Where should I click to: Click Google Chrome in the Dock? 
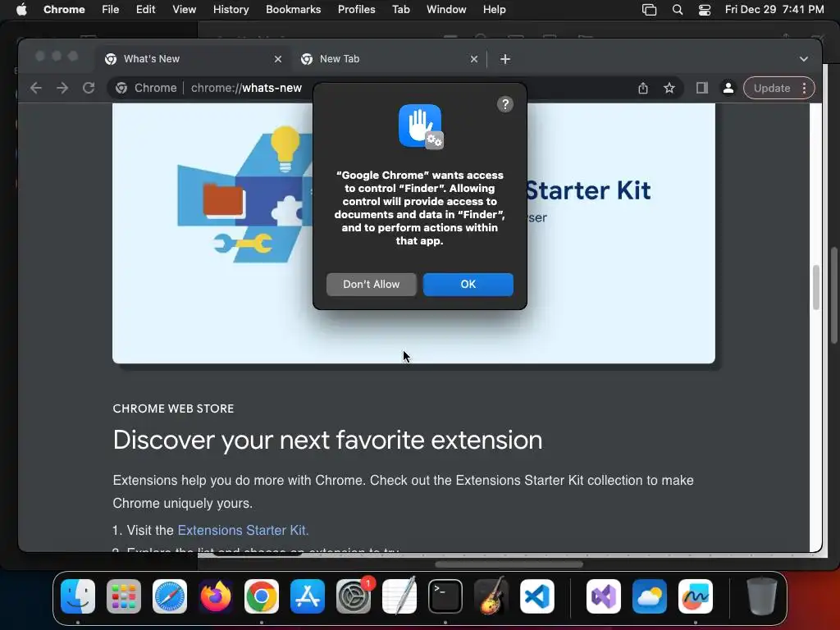(262, 596)
